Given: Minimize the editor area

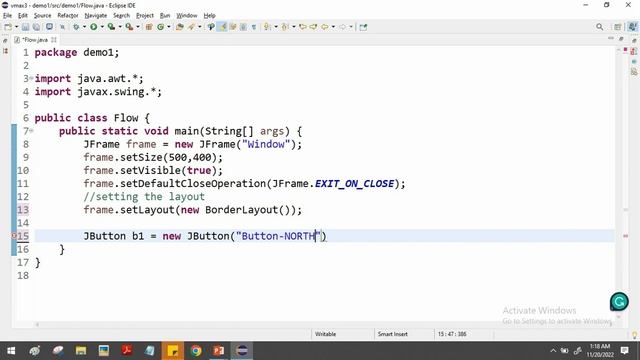Looking at the screenshot, I should coord(611,39).
